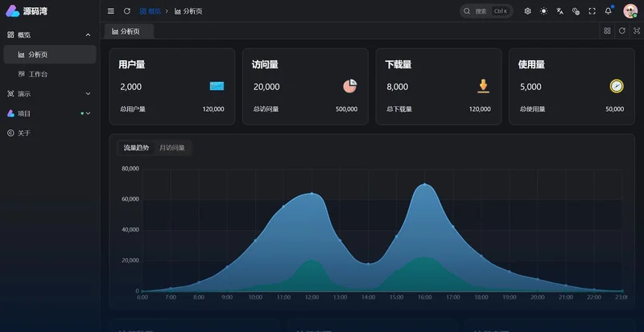
Task: Click the 下载量 card title
Action: pyautogui.click(x=398, y=64)
